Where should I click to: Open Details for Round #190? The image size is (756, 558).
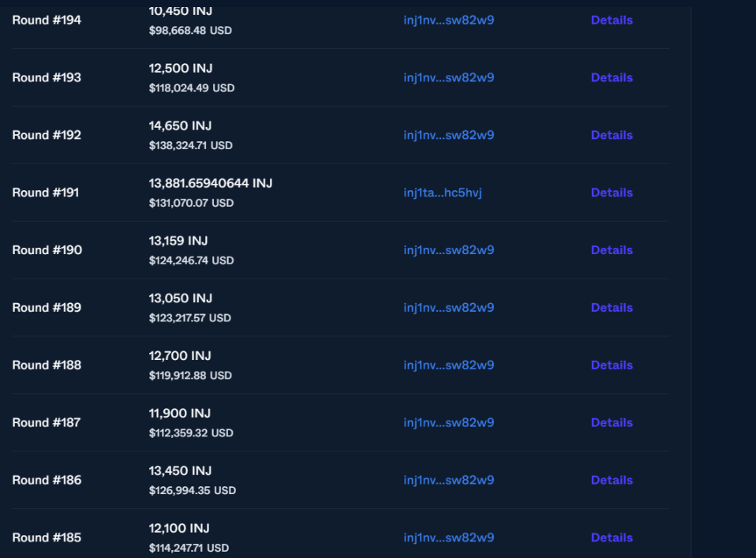tap(612, 250)
